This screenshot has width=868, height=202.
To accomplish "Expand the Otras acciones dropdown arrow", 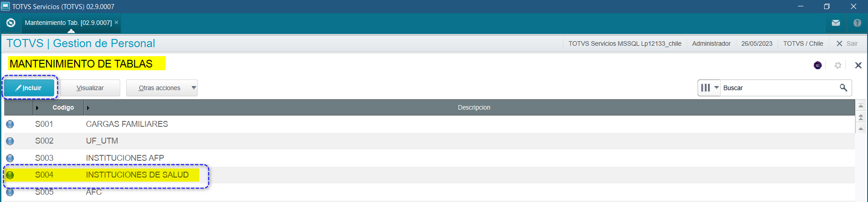I will pos(193,87).
